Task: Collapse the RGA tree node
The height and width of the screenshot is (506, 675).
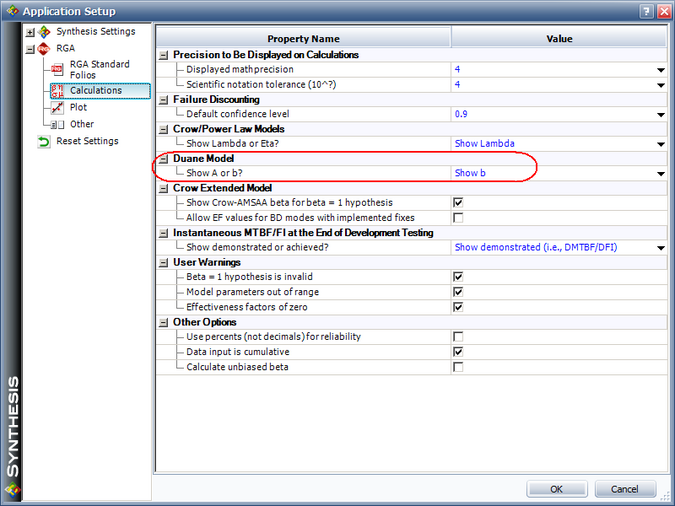Action: coord(30,49)
